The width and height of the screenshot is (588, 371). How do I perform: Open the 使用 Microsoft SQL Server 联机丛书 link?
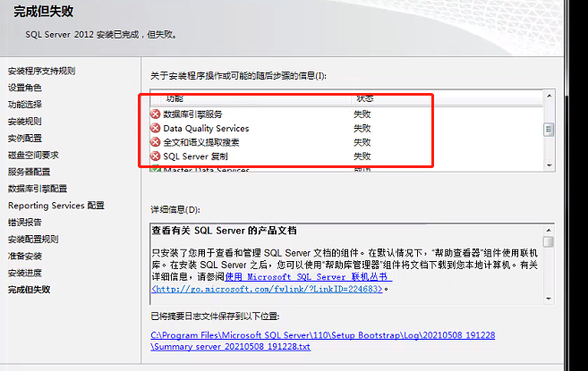(308, 277)
